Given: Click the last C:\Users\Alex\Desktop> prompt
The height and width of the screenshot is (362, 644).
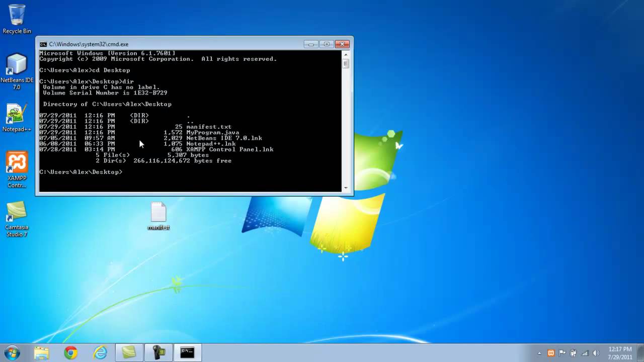Looking at the screenshot, I should 80,172.
